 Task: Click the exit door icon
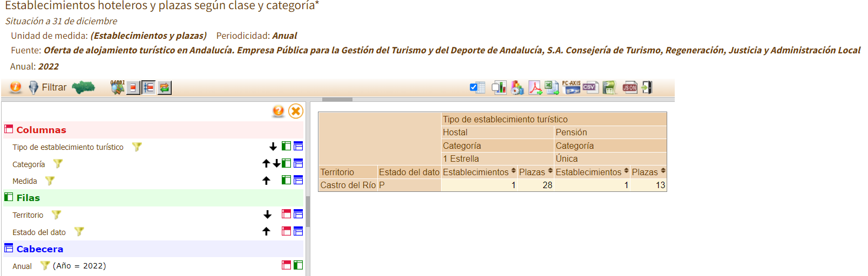647,87
